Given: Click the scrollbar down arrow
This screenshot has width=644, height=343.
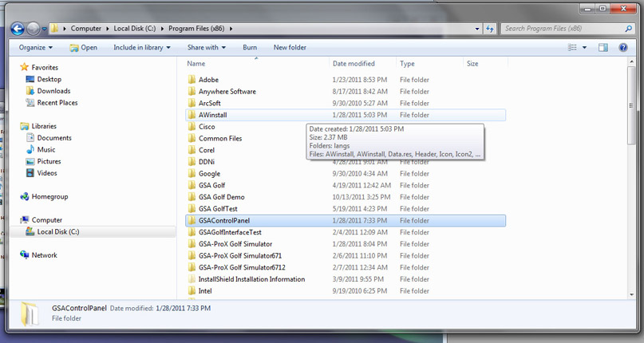Looking at the screenshot, I should [x=631, y=294].
